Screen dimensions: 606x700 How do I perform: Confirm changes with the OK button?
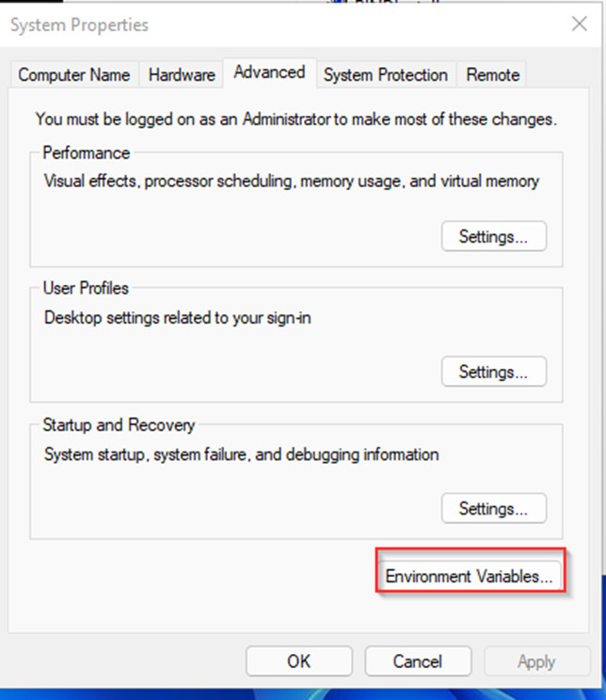298,661
